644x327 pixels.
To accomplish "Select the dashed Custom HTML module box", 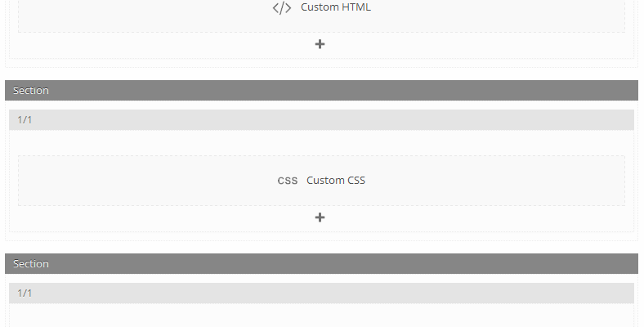I will pos(321,16).
